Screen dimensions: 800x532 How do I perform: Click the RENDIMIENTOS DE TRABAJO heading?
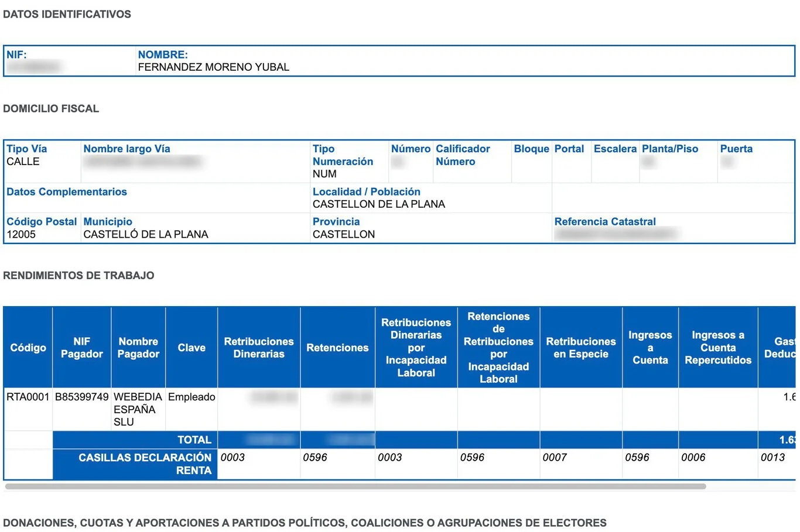(x=78, y=275)
